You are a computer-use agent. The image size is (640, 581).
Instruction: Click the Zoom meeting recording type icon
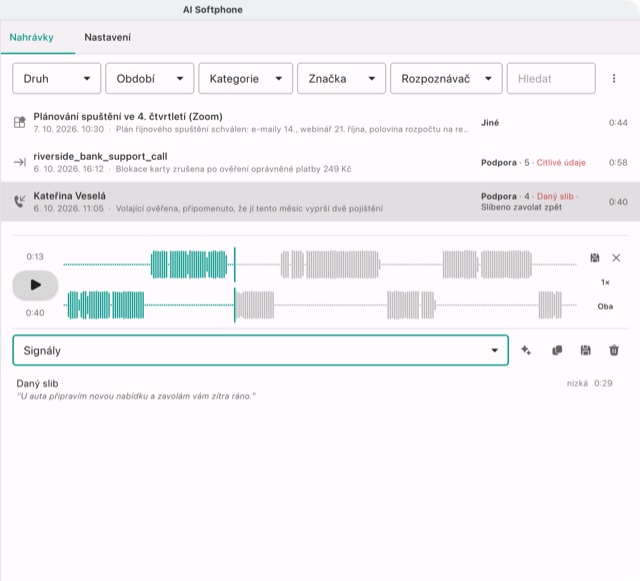pyautogui.click(x=20, y=122)
